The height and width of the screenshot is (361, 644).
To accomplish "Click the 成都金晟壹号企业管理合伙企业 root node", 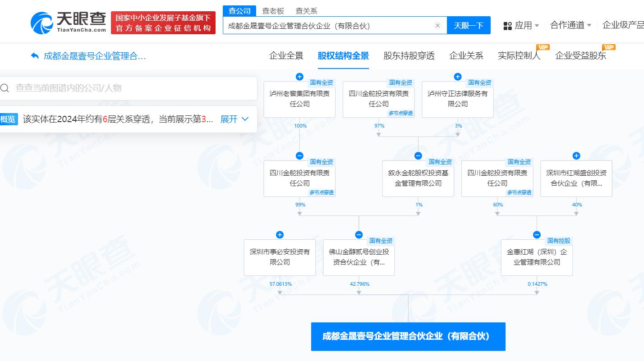I will point(408,336).
